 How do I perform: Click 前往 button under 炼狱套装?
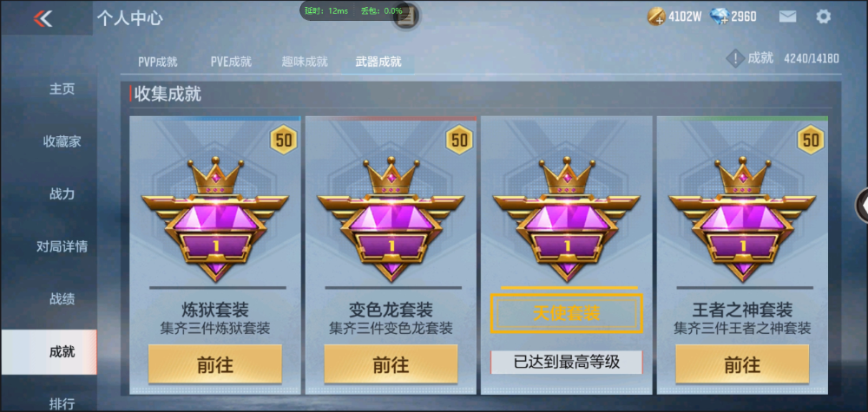click(214, 364)
